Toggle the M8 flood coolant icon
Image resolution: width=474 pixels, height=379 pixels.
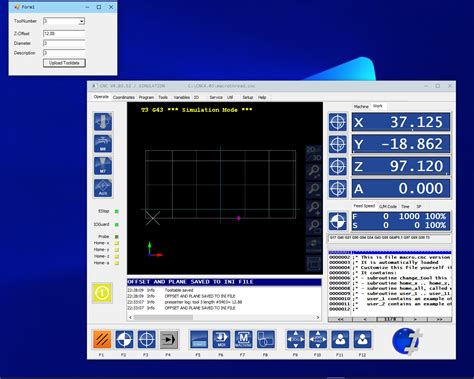[x=103, y=144]
